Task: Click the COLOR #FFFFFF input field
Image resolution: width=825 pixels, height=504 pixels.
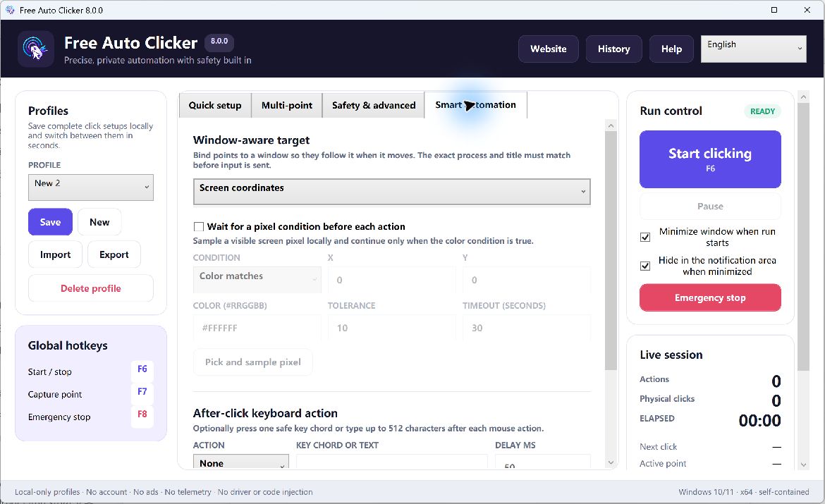Action: click(x=257, y=328)
